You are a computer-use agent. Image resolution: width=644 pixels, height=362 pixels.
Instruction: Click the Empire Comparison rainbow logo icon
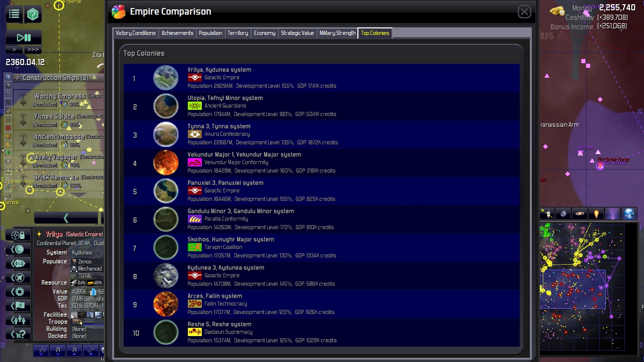(118, 12)
